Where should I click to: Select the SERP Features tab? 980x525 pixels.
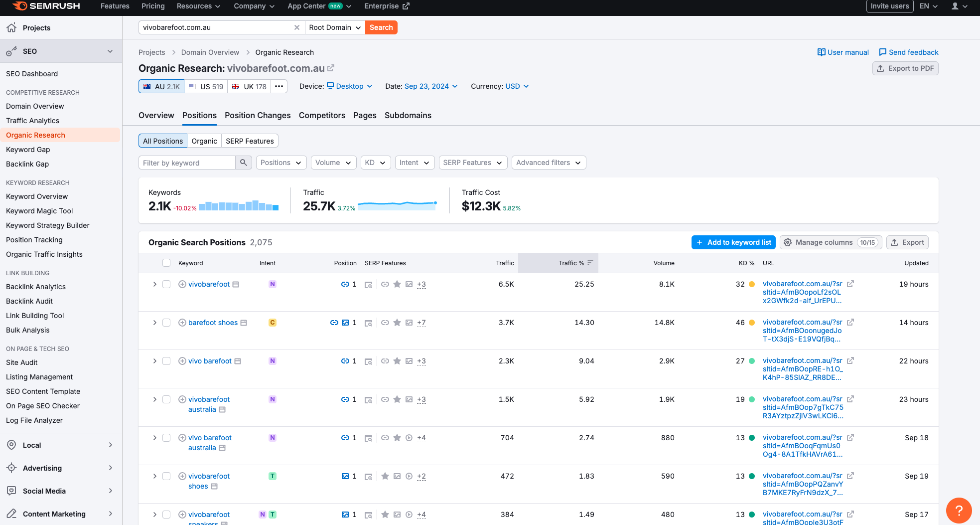250,141
